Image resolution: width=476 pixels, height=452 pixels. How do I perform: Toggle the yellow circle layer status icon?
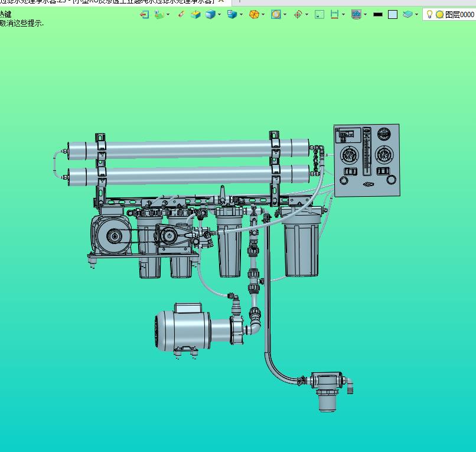click(x=439, y=15)
